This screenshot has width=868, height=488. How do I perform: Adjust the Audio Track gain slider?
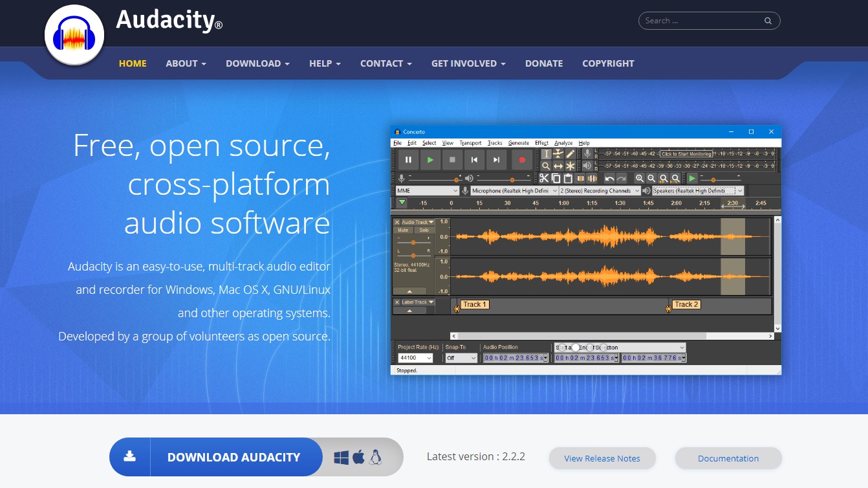tap(413, 242)
